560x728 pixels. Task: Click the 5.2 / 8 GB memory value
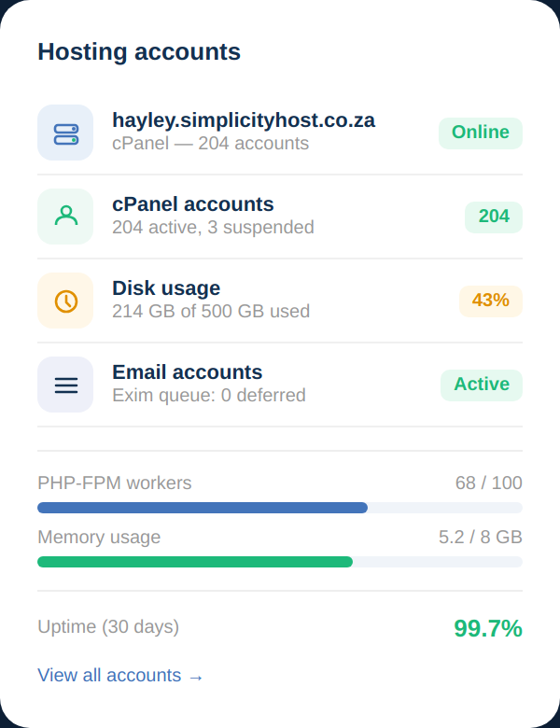click(480, 538)
